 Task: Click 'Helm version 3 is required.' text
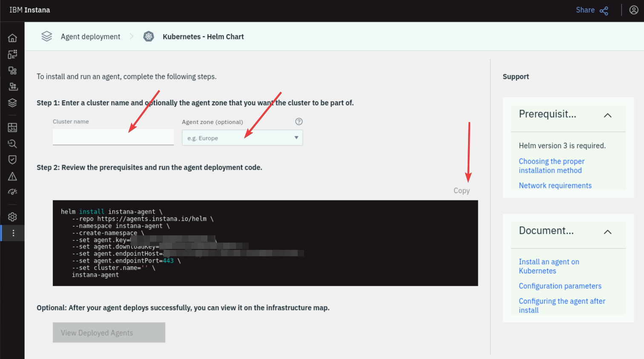[562, 146]
